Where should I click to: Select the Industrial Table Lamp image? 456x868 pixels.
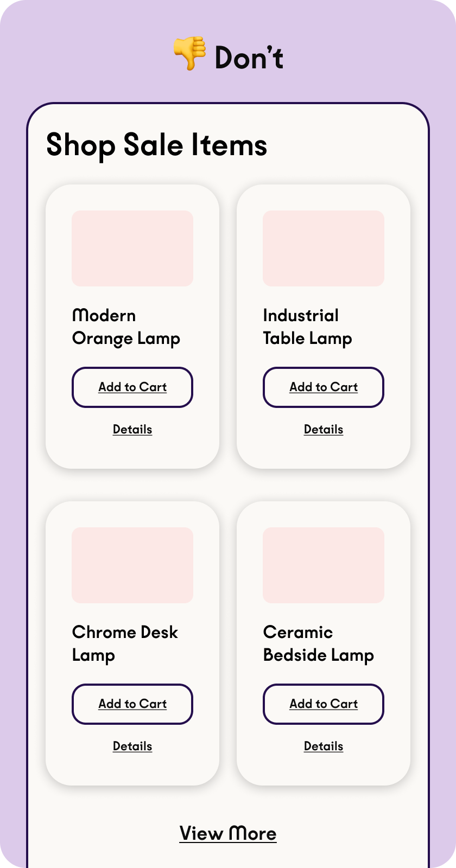click(324, 248)
